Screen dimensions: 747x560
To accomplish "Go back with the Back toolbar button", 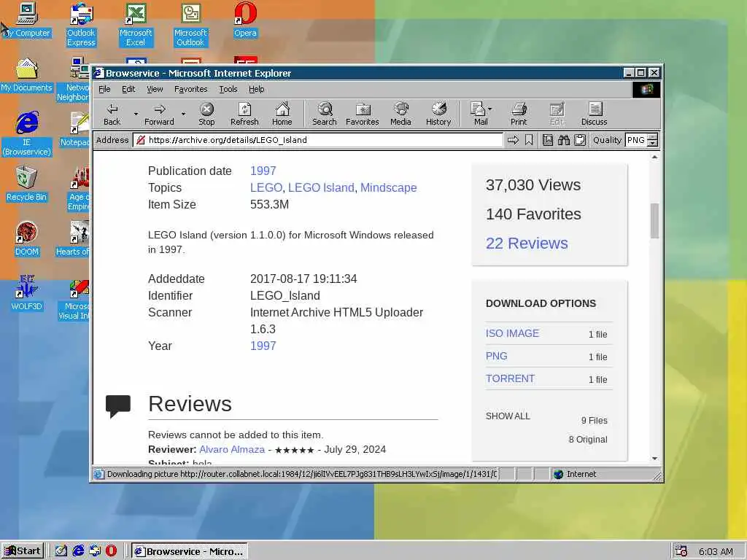I will tap(112, 114).
